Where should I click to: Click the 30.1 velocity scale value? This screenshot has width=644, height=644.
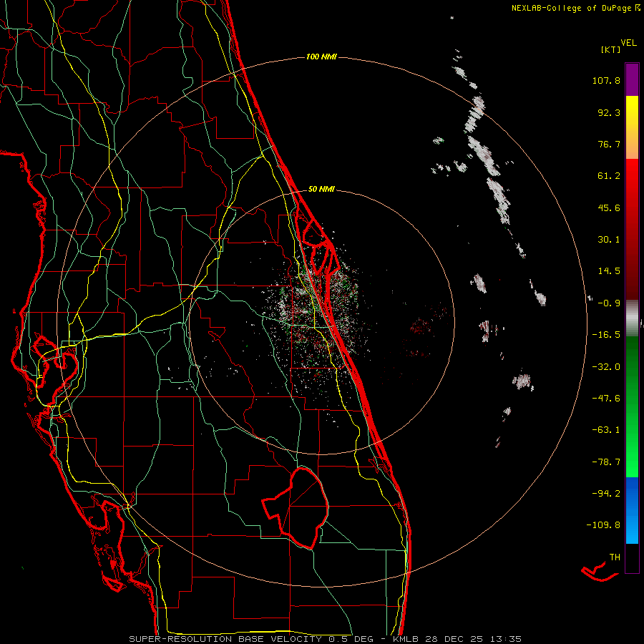click(609, 240)
